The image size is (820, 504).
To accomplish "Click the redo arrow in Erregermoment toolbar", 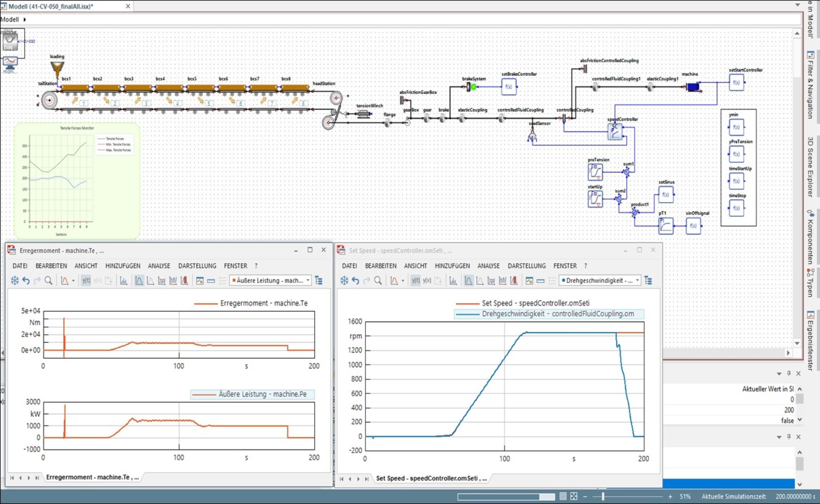I will (x=37, y=280).
